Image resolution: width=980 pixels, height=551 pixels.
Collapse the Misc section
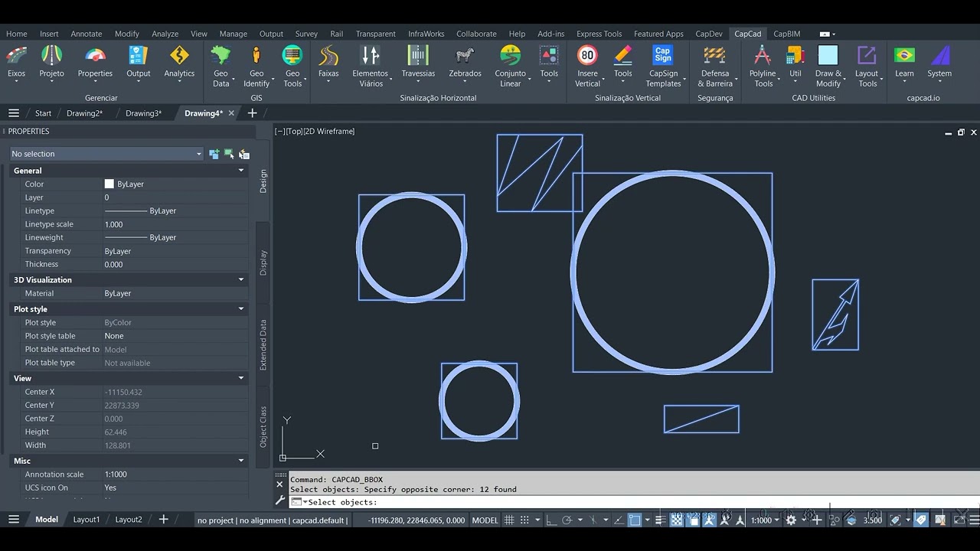pyautogui.click(x=241, y=461)
